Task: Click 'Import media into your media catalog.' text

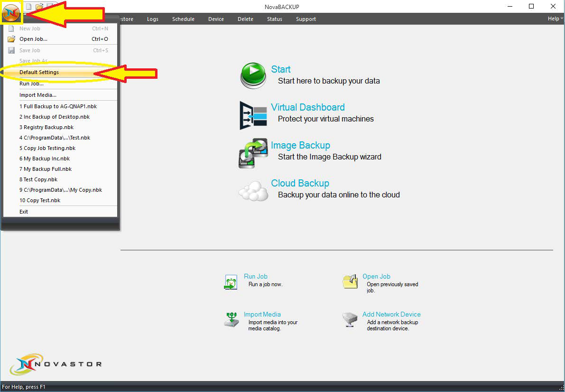Action: [273, 325]
